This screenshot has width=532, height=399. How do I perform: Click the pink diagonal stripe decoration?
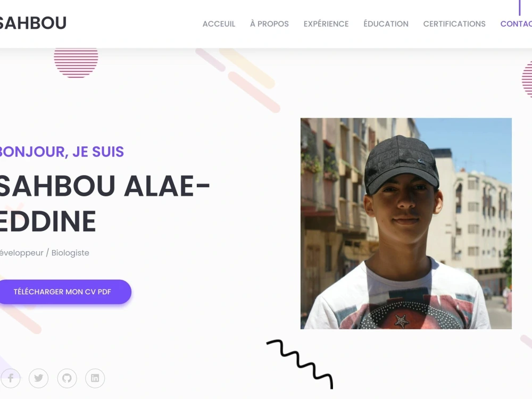pyautogui.click(x=254, y=92)
